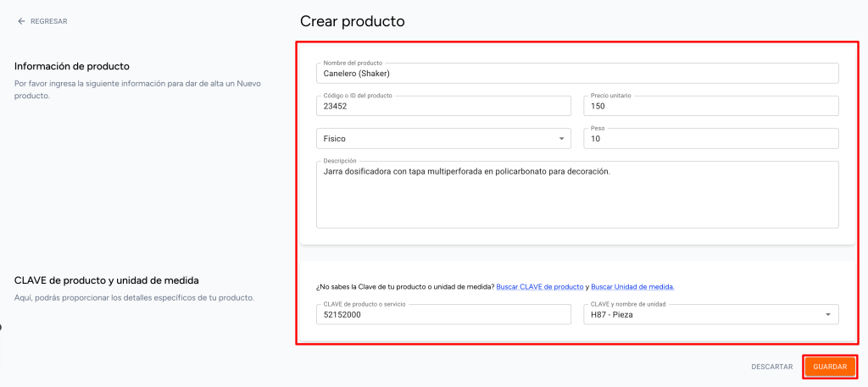Edit the CLAVE de producto o servicio field
Image resolution: width=868 pixels, height=387 pixels.
pyautogui.click(x=443, y=314)
